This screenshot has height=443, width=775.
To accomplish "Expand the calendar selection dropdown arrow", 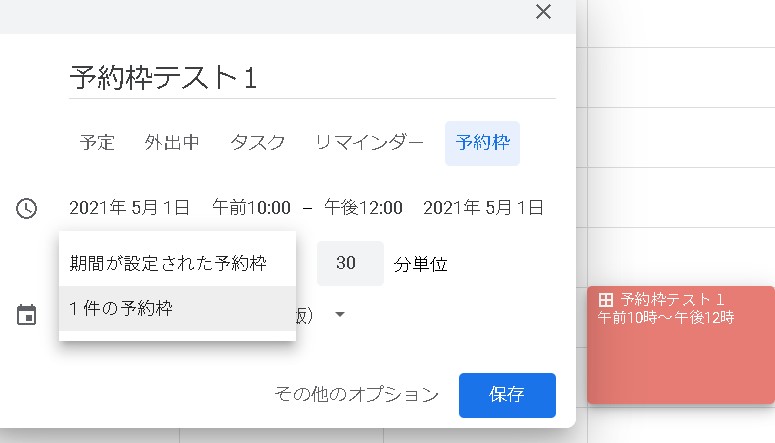I will 340,315.
